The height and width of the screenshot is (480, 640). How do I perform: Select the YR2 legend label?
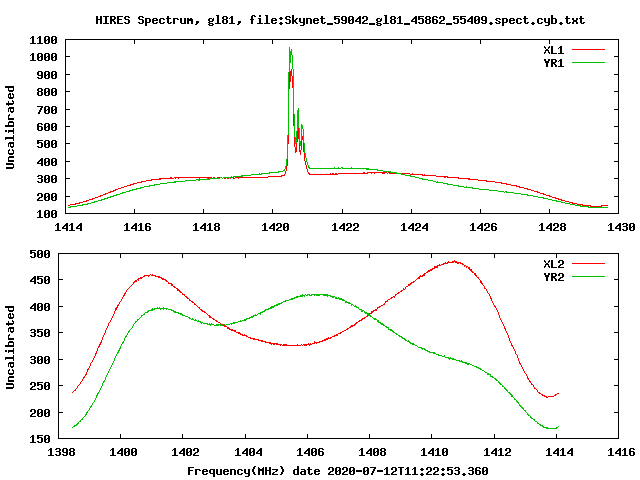click(x=553, y=277)
